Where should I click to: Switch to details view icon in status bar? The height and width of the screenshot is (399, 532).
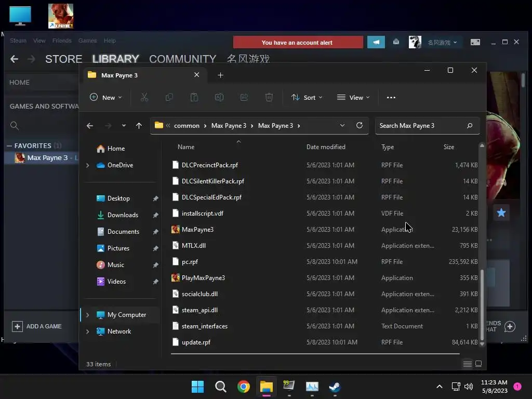pos(467,364)
